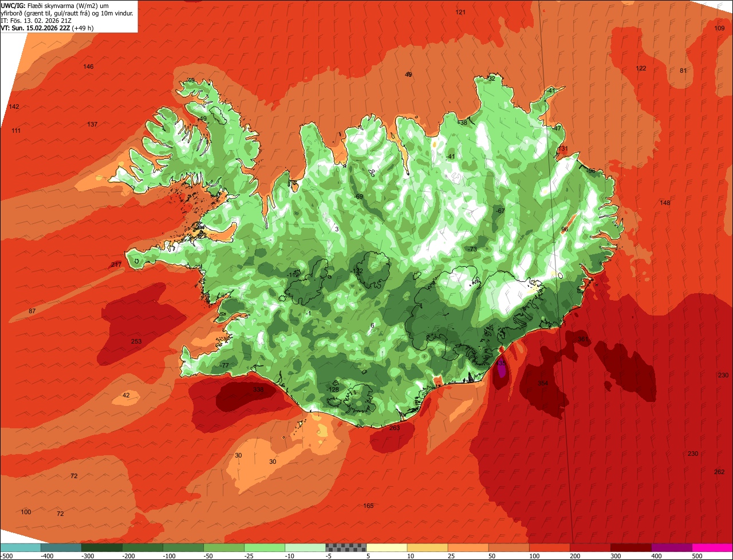733x560 pixels.
Task: Select the value 100 in the bottom-left corner
Action: 26,511
